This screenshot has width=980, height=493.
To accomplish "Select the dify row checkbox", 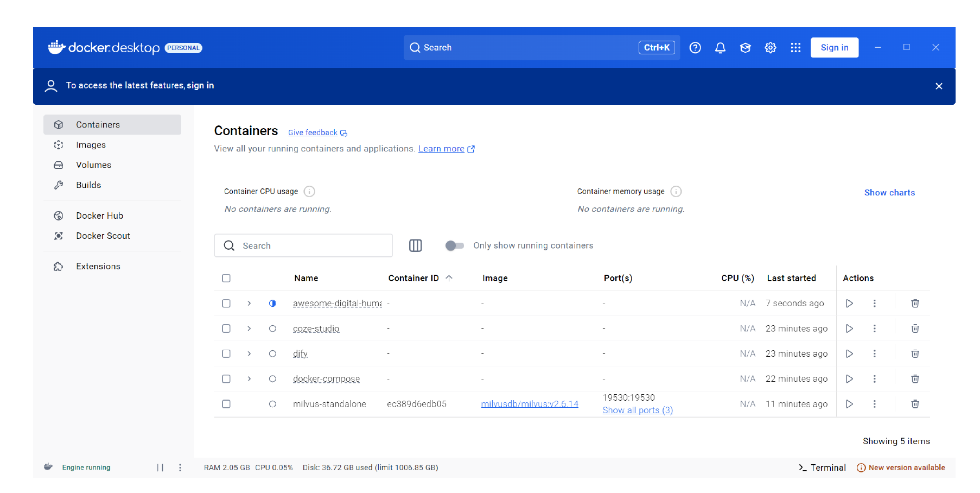I will [x=226, y=353].
